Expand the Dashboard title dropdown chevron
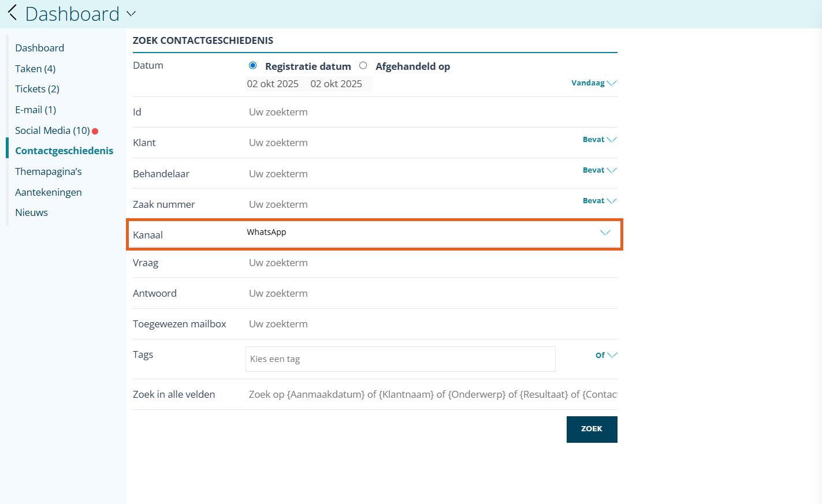 (131, 13)
